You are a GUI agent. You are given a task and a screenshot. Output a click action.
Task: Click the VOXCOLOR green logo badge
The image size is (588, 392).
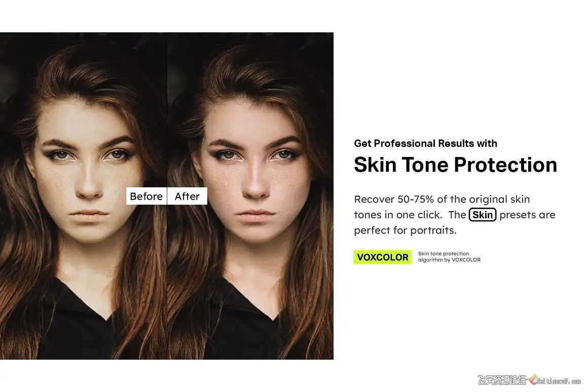[x=383, y=257]
